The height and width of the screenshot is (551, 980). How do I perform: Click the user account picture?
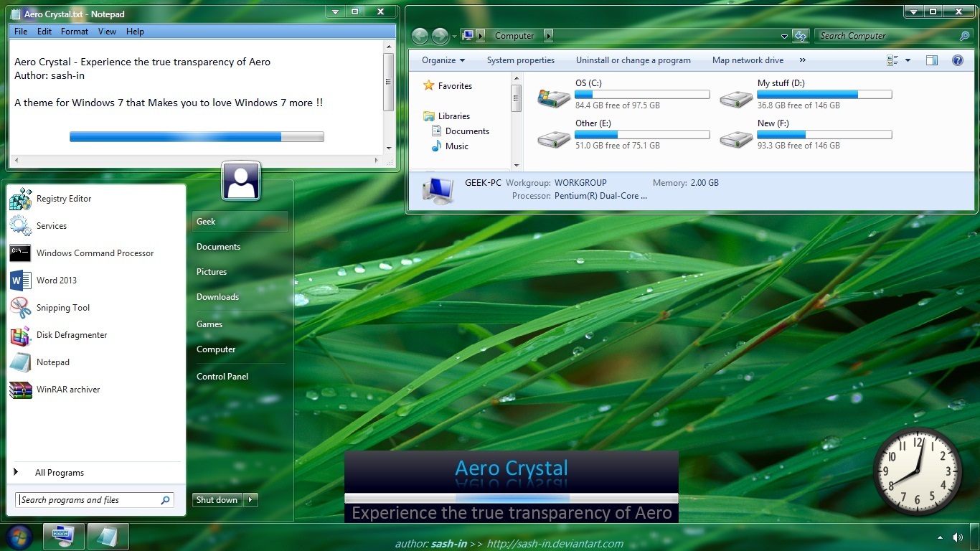pyautogui.click(x=241, y=181)
